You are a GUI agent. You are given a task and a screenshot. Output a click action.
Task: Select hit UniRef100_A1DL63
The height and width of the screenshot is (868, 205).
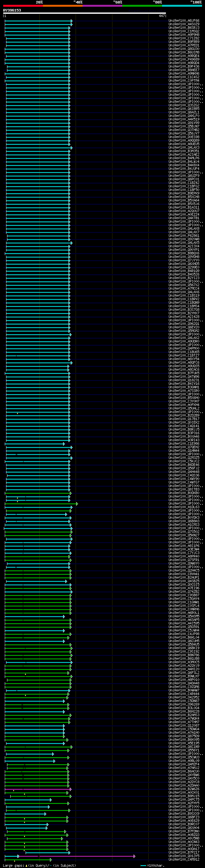pyautogui.click(x=184, y=507)
